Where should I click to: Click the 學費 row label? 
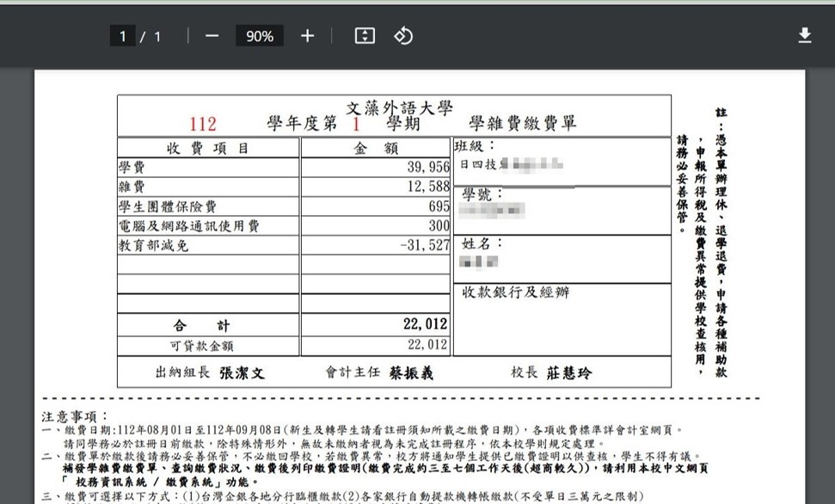132,168
